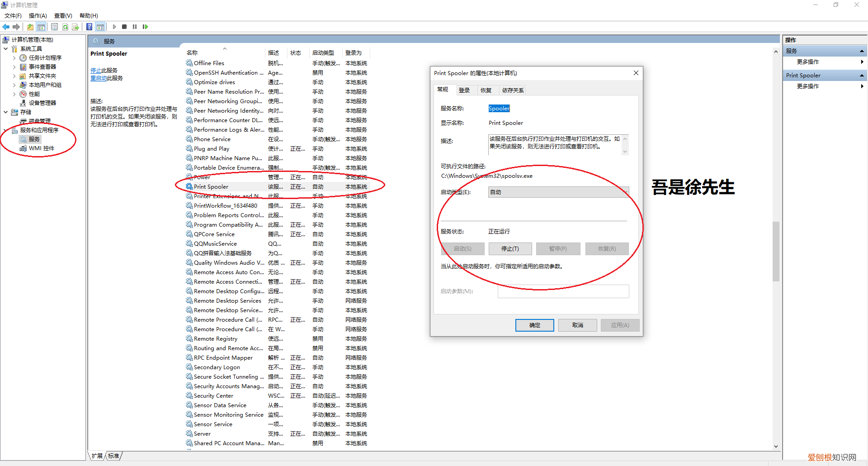Open the 启动类型 dropdown showing 自动
Viewport: 868px width, 466px height.
coord(558,192)
